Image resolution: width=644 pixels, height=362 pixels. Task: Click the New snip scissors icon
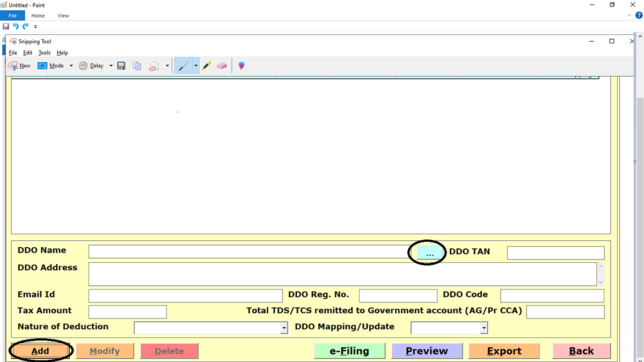[x=13, y=65]
